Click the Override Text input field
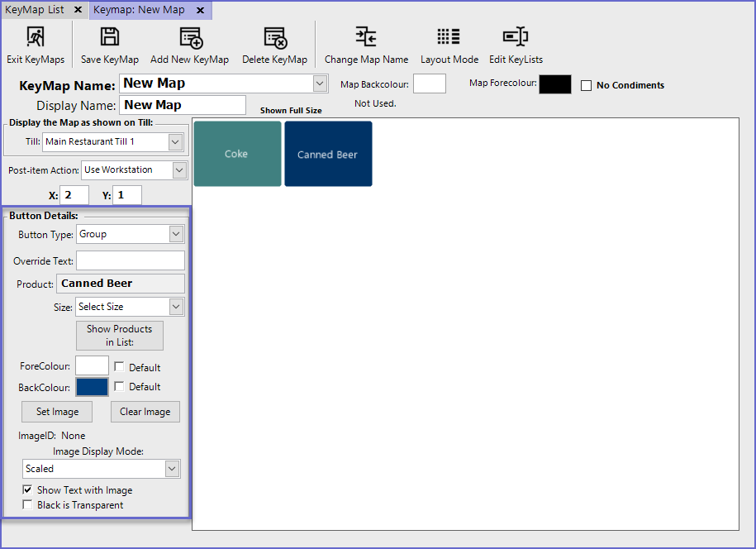Screen dimensions: 756x549 pos(131,260)
